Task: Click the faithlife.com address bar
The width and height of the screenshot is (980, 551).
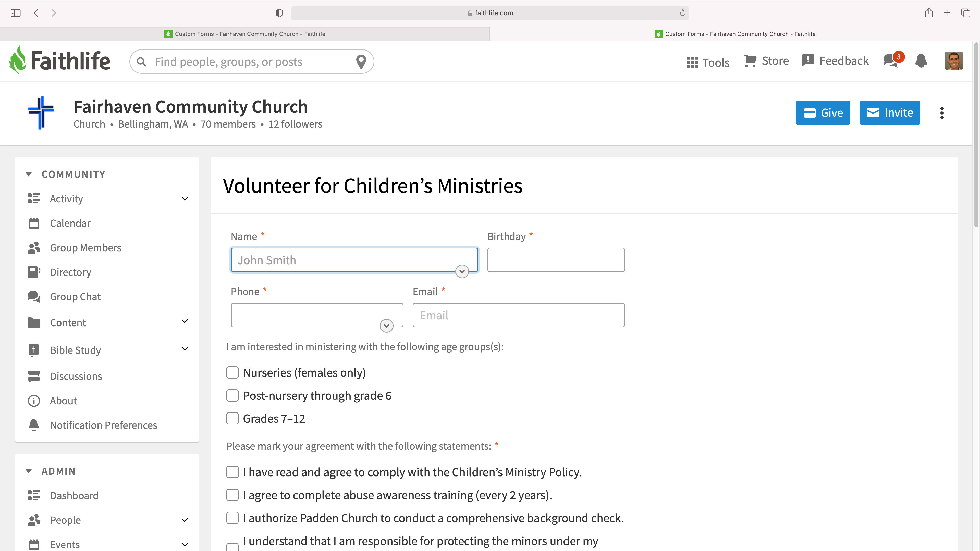Action: tap(490, 13)
